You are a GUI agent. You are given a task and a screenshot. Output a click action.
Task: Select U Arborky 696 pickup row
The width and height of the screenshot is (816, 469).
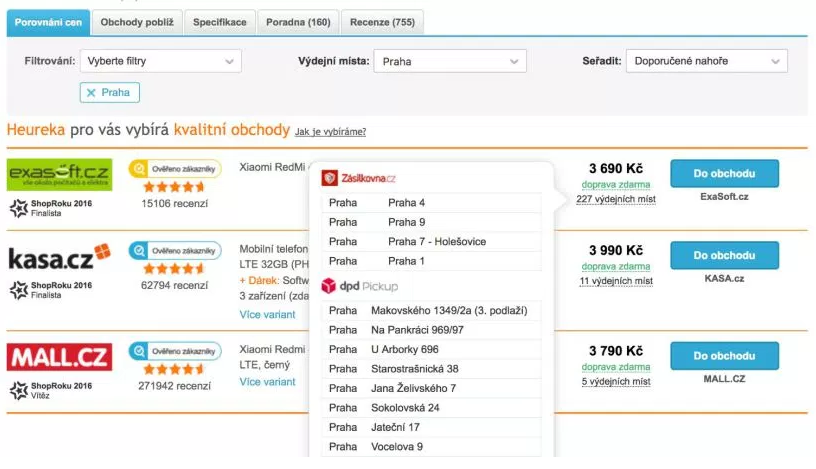tap(431, 349)
